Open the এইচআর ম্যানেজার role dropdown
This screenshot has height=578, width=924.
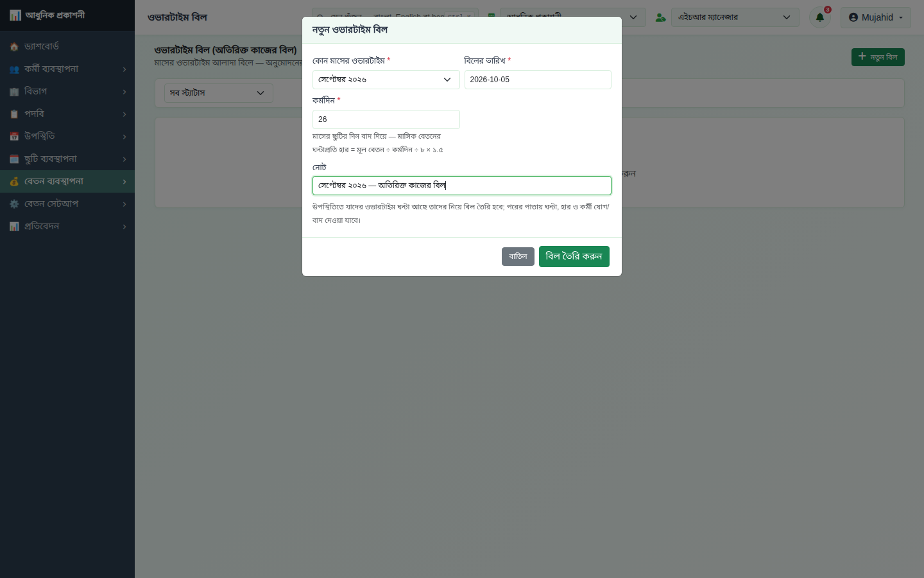[x=735, y=17]
